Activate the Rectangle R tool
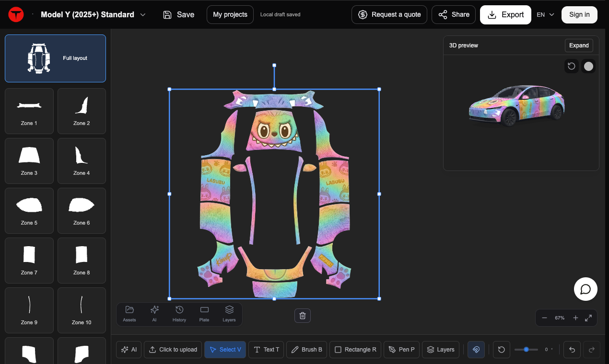The image size is (609, 364). coord(355,350)
